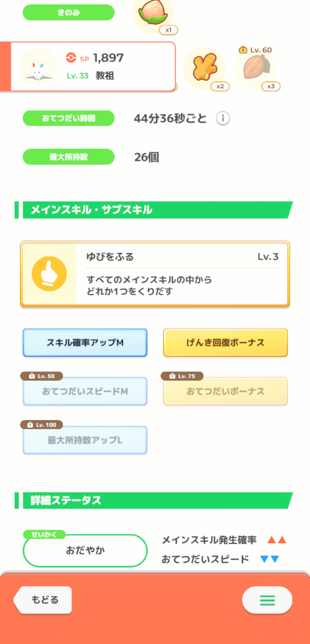Tap the locked 最大所持数アップL skill
The height and width of the screenshot is (644, 310).
click(x=85, y=440)
